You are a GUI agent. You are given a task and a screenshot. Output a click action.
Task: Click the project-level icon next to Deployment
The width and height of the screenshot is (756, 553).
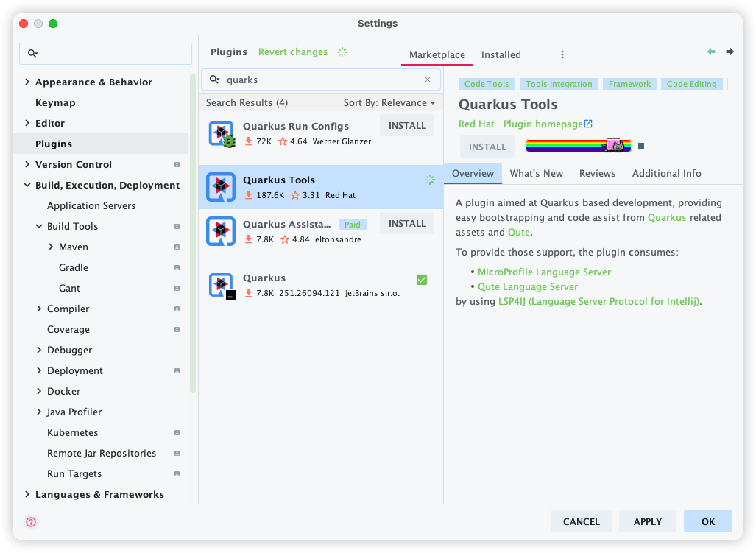click(177, 371)
